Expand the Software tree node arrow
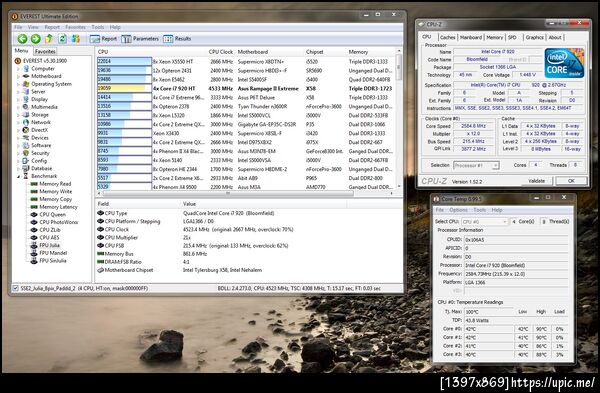 click(x=18, y=145)
